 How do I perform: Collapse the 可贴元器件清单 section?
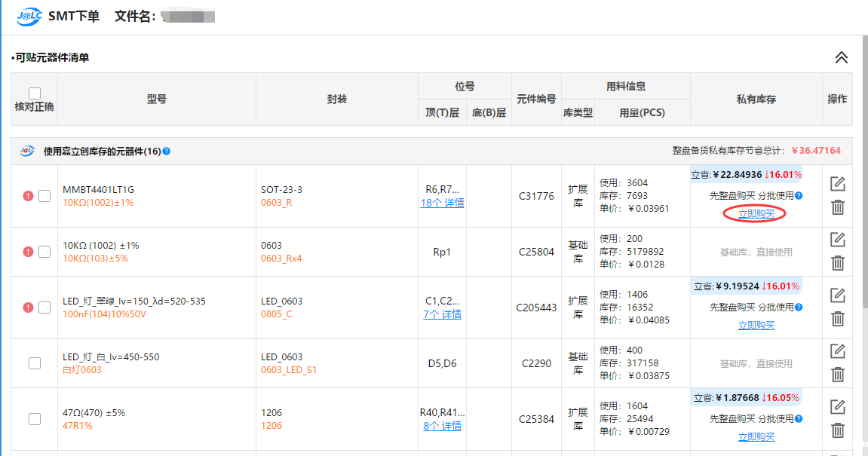[842, 57]
